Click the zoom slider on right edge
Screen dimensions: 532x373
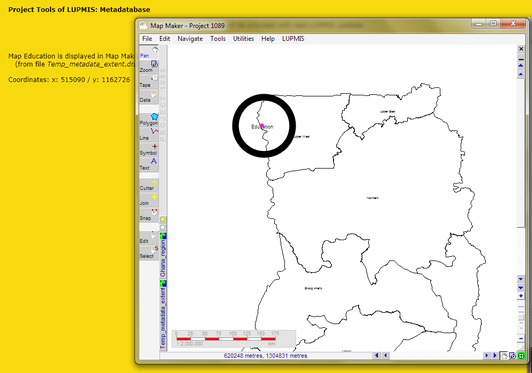(x=521, y=317)
